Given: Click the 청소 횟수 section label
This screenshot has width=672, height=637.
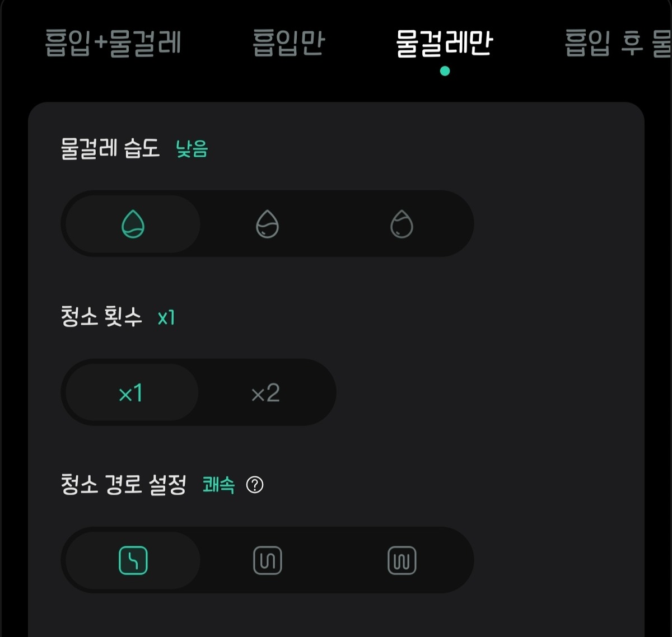Looking at the screenshot, I should coord(101,317).
